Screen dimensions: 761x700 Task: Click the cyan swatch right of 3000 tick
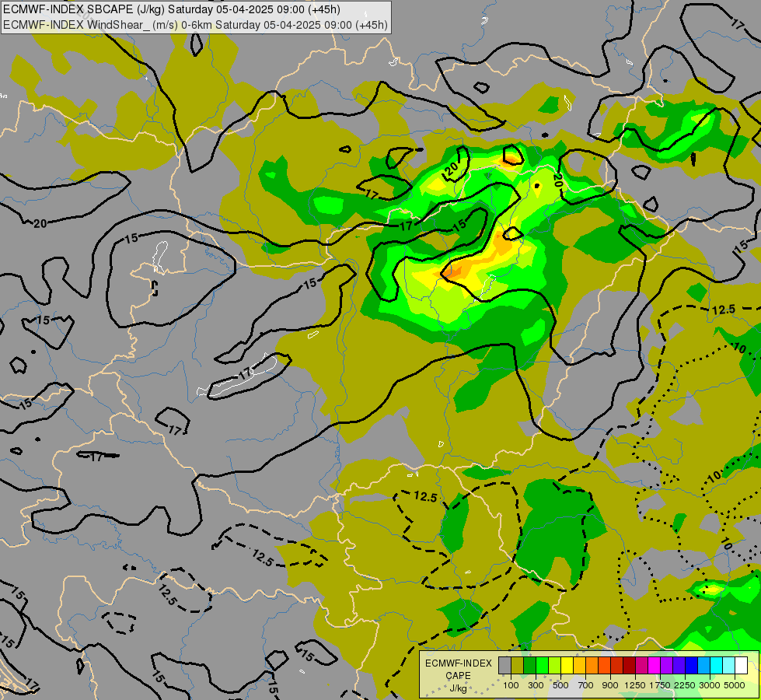click(x=717, y=665)
